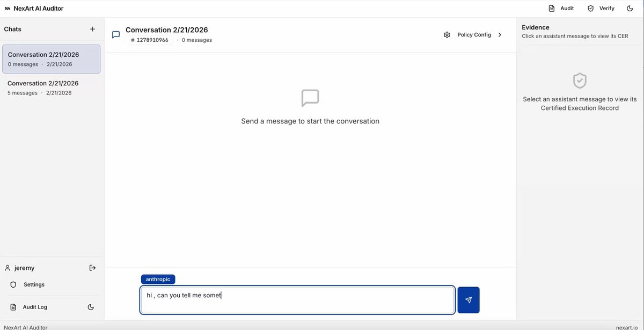
Task: Focus the message input field
Action: pyautogui.click(x=297, y=300)
